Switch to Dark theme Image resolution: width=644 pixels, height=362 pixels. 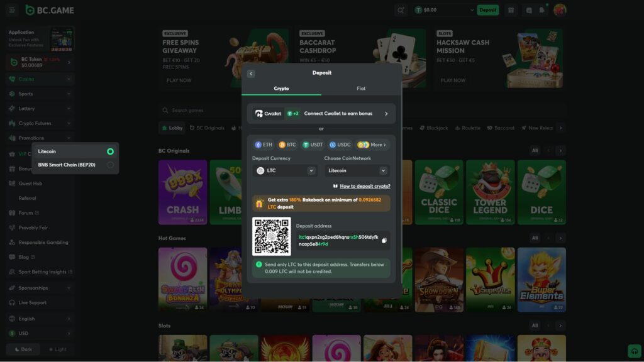tap(23, 349)
